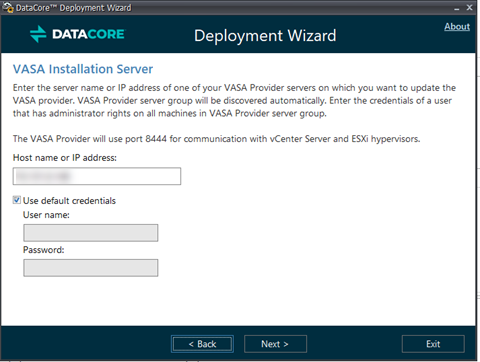Click the Password input field

point(91,268)
